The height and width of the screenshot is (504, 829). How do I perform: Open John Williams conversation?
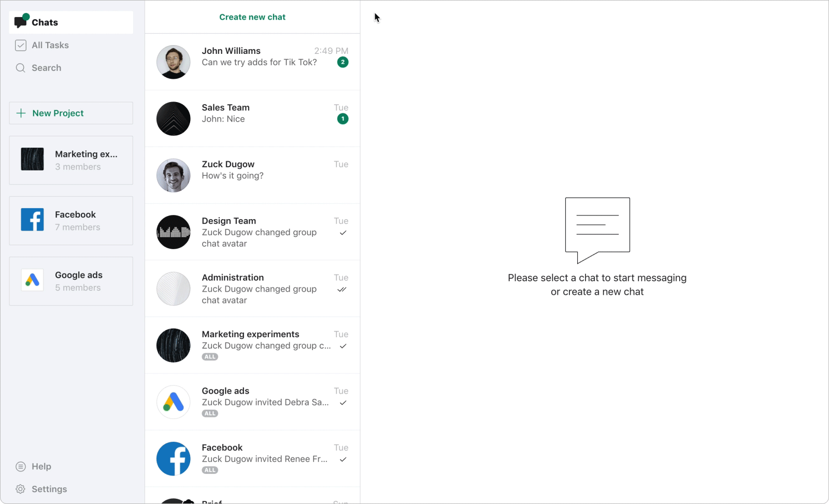252,62
